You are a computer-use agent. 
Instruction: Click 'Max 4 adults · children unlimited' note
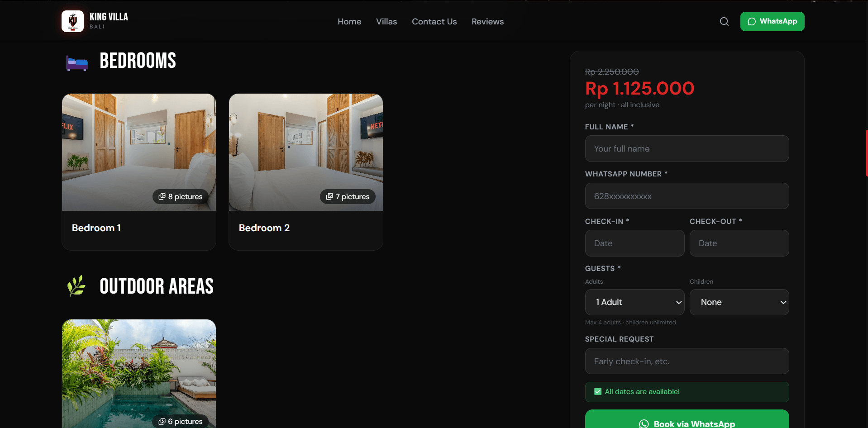(x=630, y=322)
